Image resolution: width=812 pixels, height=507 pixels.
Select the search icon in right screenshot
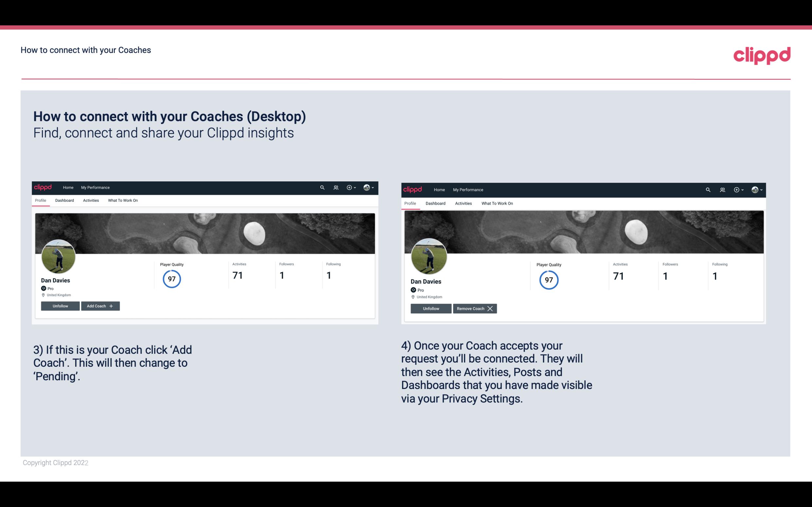pyautogui.click(x=707, y=189)
